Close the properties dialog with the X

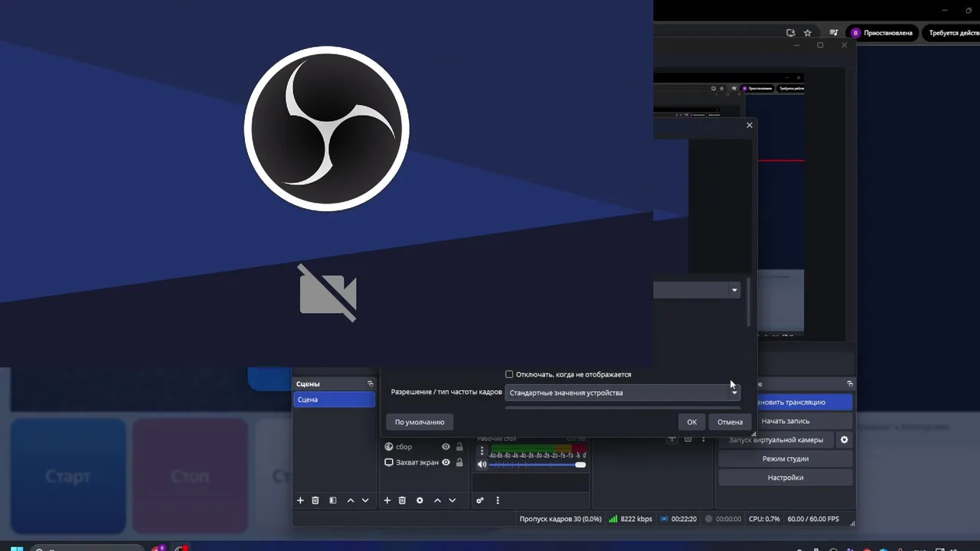point(750,125)
